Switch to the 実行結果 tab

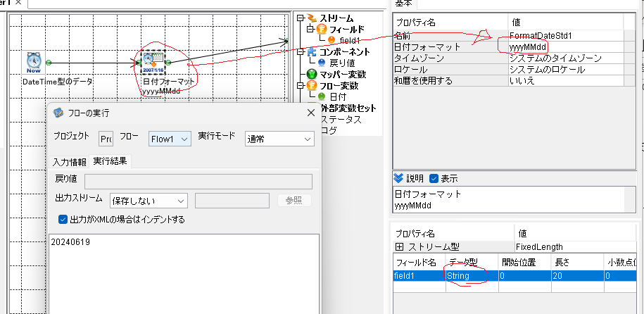pyautogui.click(x=110, y=161)
